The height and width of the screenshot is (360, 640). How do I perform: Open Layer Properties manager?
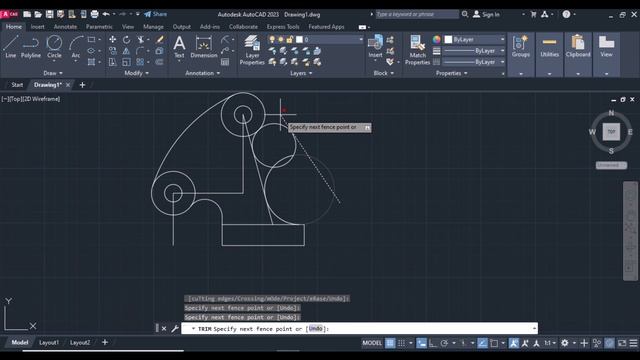(x=252, y=50)
